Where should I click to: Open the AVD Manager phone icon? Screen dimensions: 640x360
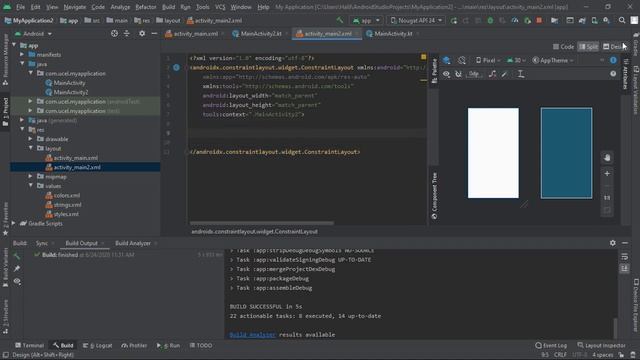(x=594, y=20)
